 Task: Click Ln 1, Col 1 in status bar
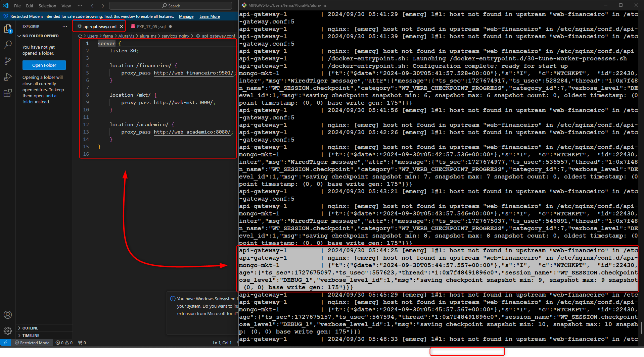coord(222,343)
